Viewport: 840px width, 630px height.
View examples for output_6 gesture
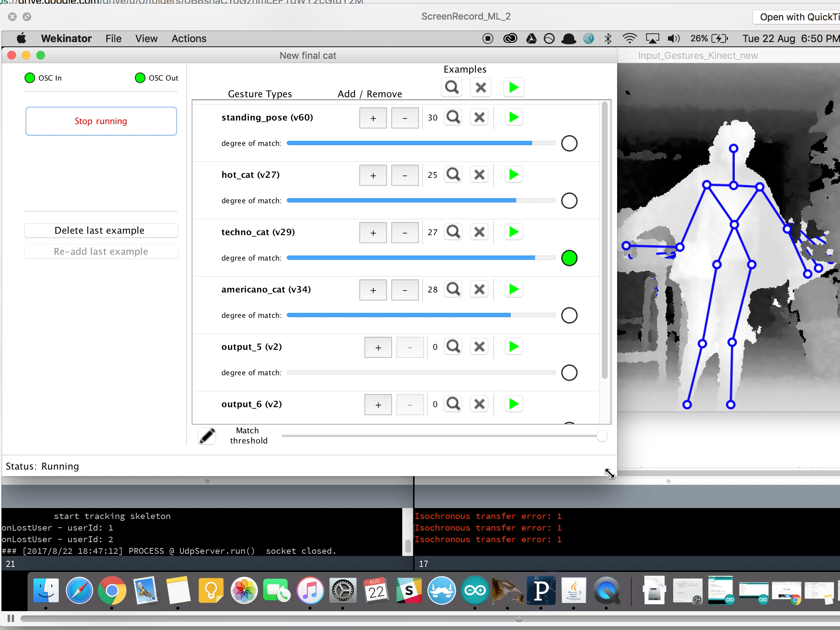[453, 404]
